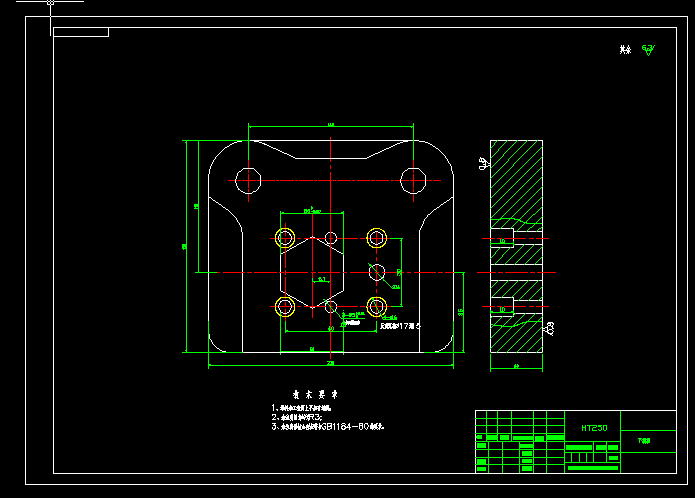Select the width dimension below the section view

click(x=516, y=366)
